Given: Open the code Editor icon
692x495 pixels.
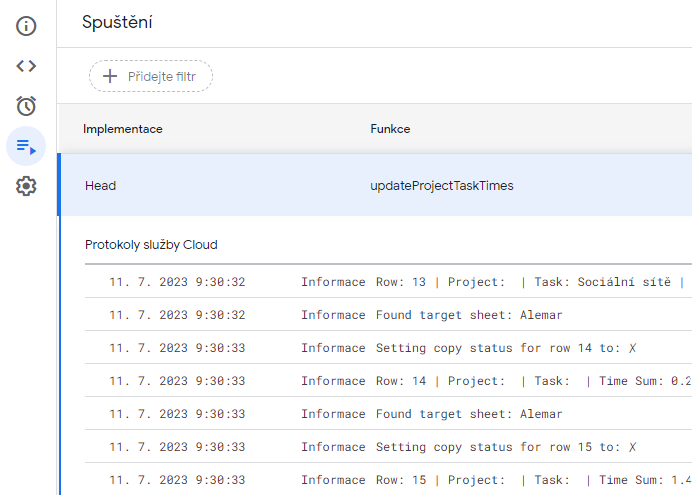Looking at the screenshot, I should coord(26,66).
